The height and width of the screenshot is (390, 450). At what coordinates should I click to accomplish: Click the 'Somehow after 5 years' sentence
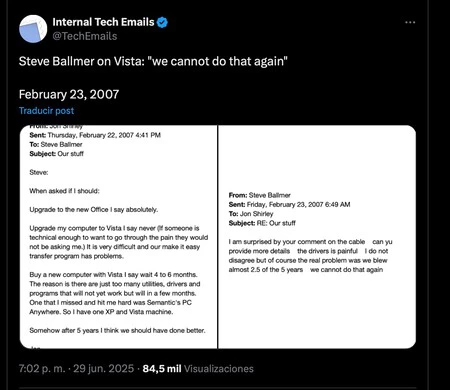(117, 331)
